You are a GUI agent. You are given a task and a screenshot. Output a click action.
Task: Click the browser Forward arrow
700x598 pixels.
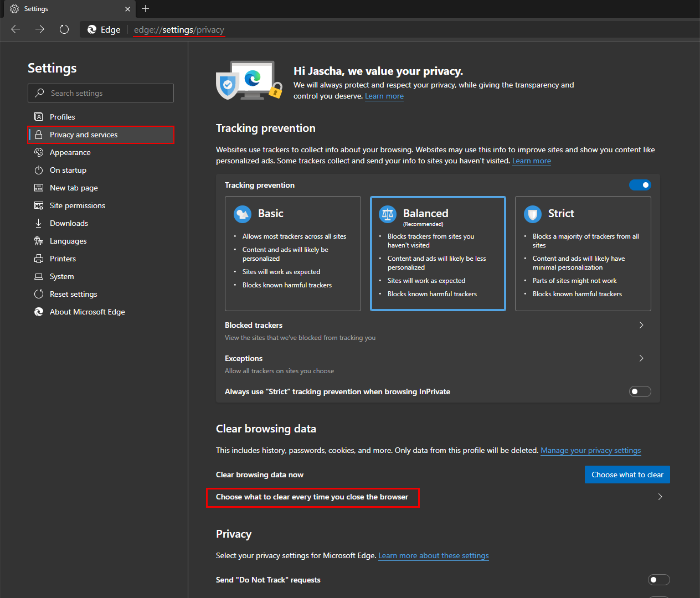(40, 29)
